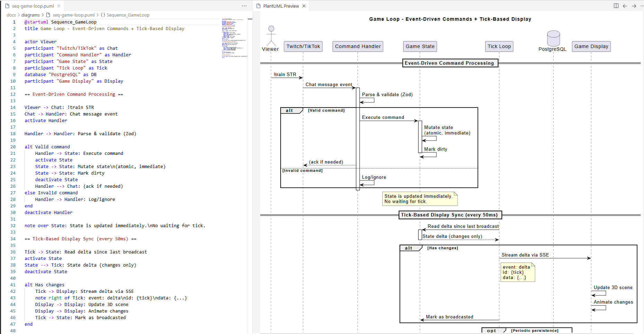Viewport: 644px width, 334px height.
Task: Click the PostgreSQL database cylinder icon
Action: click(x=553, y=38)
